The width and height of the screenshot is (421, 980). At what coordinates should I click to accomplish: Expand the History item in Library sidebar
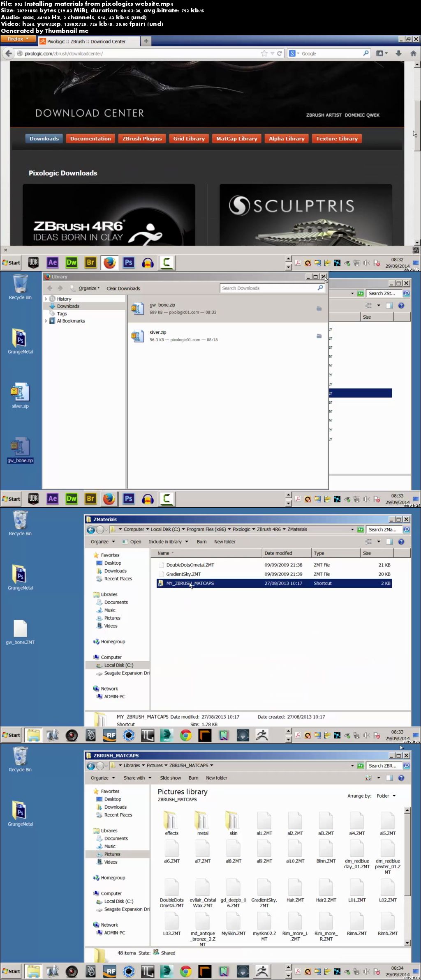[x=46, y=299]
